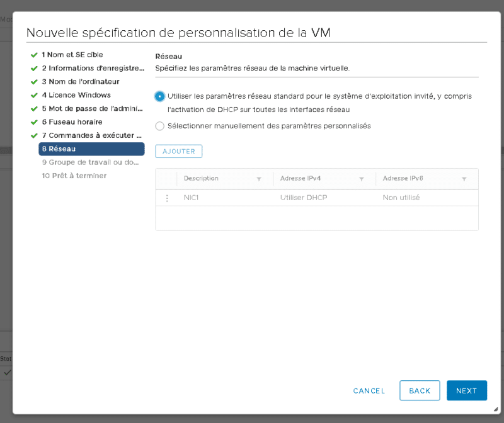Open step 2 Informations d'enregistrement
This screenshot has height=423, width=504.
click(92, 68)
